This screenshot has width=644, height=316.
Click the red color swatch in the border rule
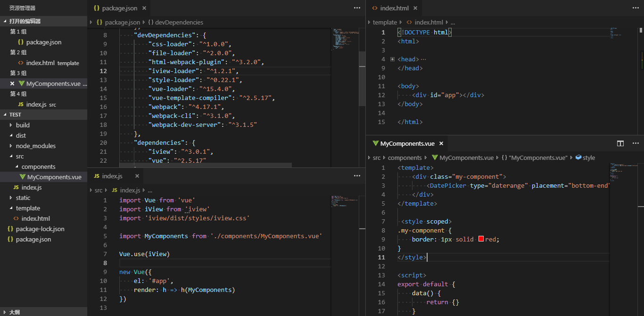tap(481, 239)
